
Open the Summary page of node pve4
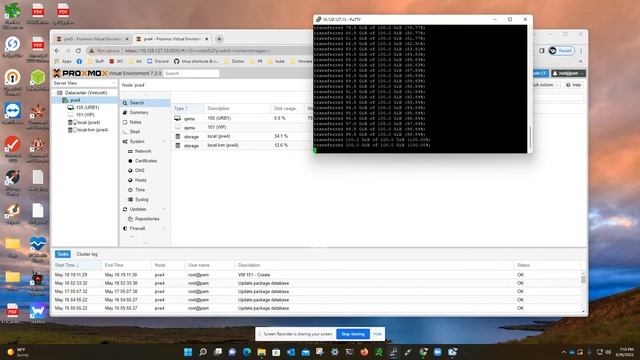(x=139, y=112)
